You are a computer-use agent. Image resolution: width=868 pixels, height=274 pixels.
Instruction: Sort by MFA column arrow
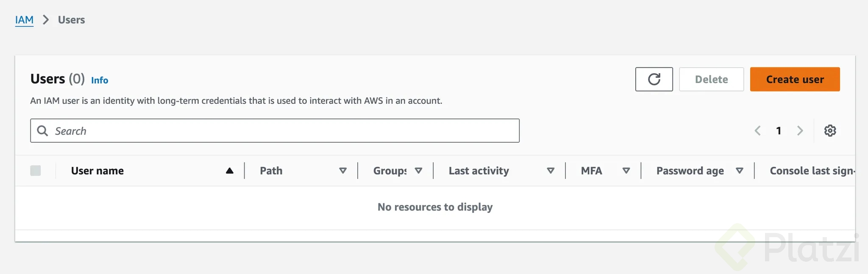(x=626, y=171)
